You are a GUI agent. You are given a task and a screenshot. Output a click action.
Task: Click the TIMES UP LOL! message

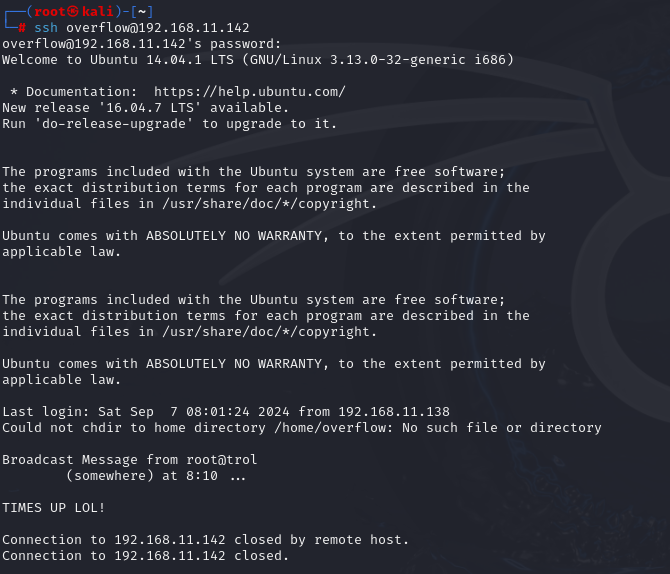[54, 507]
